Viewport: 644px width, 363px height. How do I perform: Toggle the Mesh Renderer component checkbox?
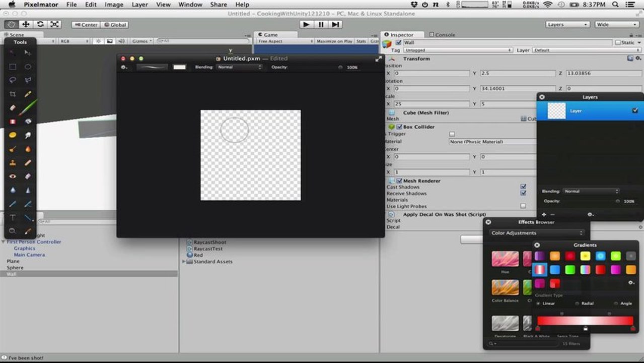pos(399,181)
